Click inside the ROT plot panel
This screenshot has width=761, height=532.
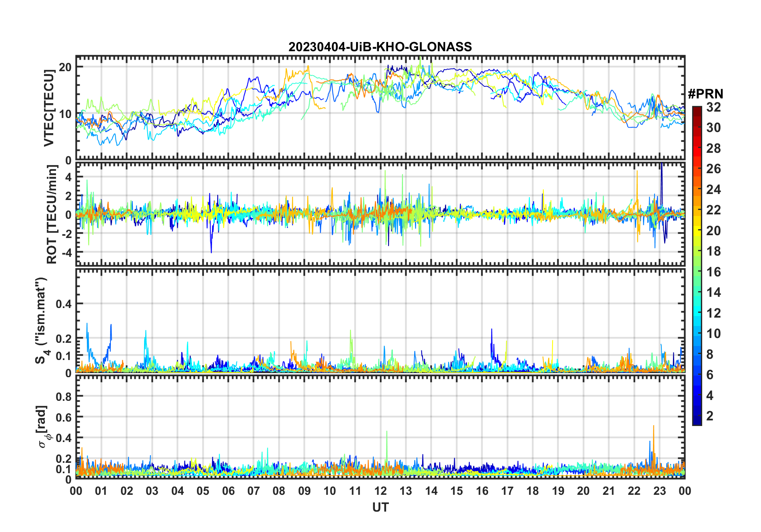tap(380, 214)
